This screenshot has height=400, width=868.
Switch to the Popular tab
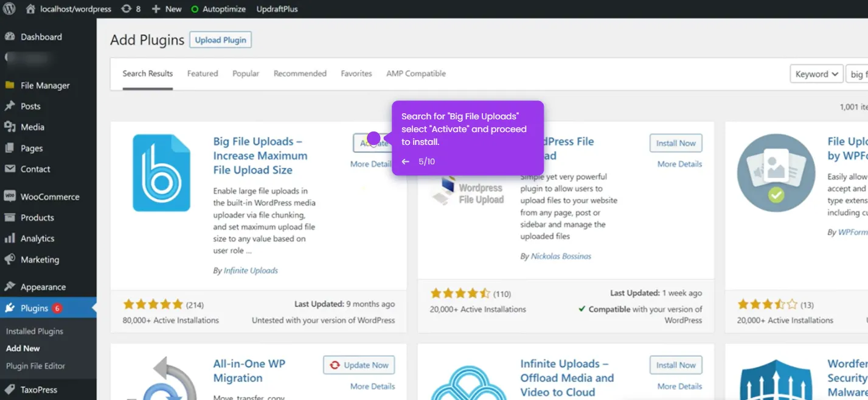(x=246, y=74)
